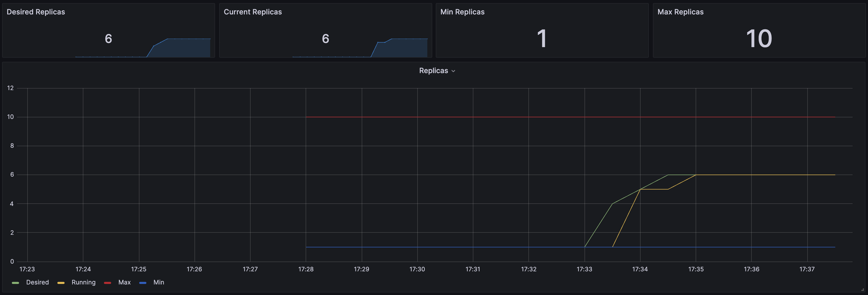Image resolution: width=868 pixels, height=295 pixels.
Task: Click the red Max legend color swatch
Action: click(x=108, y=283)
